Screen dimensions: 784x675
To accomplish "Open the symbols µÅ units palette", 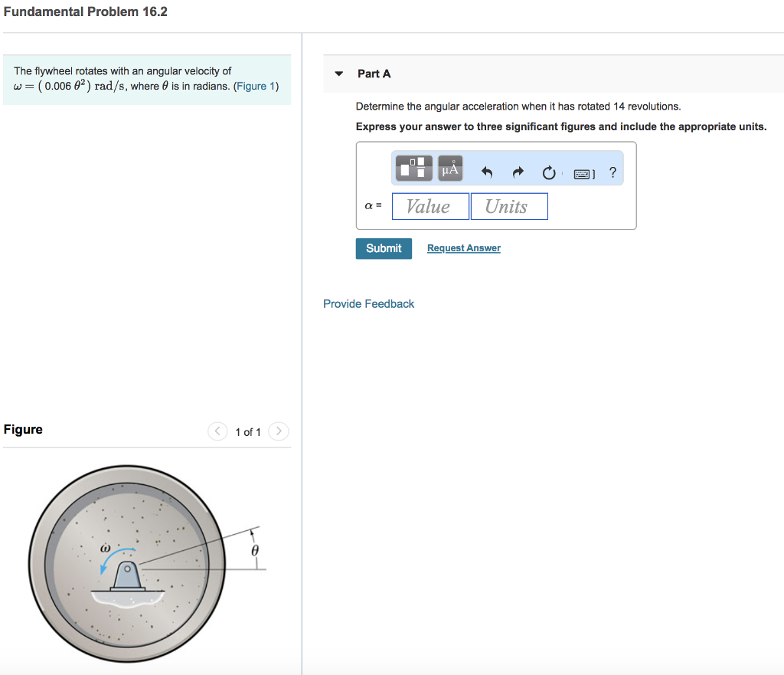I will coord(450,168).
